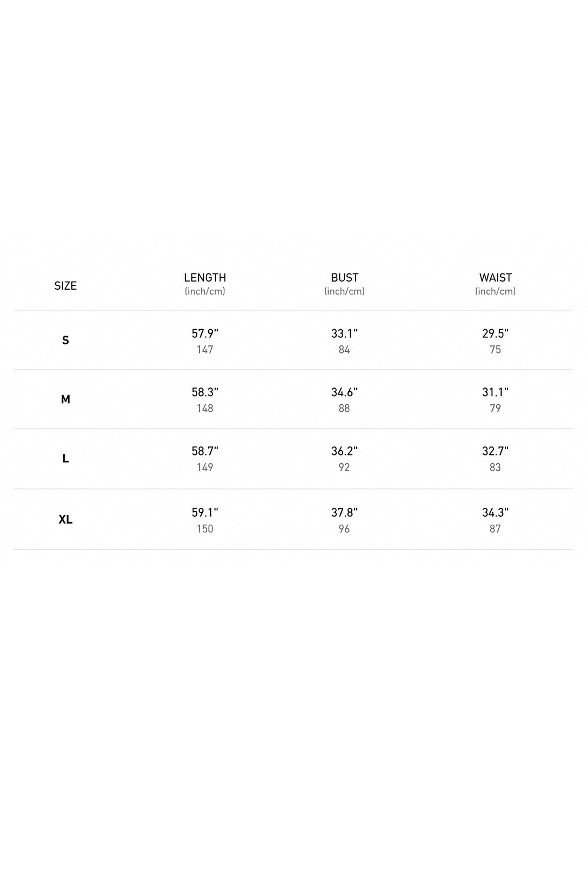This screenshot has width=588, height=882.
Task: Click the SIZE column header
Action: [x=65, y=286]
